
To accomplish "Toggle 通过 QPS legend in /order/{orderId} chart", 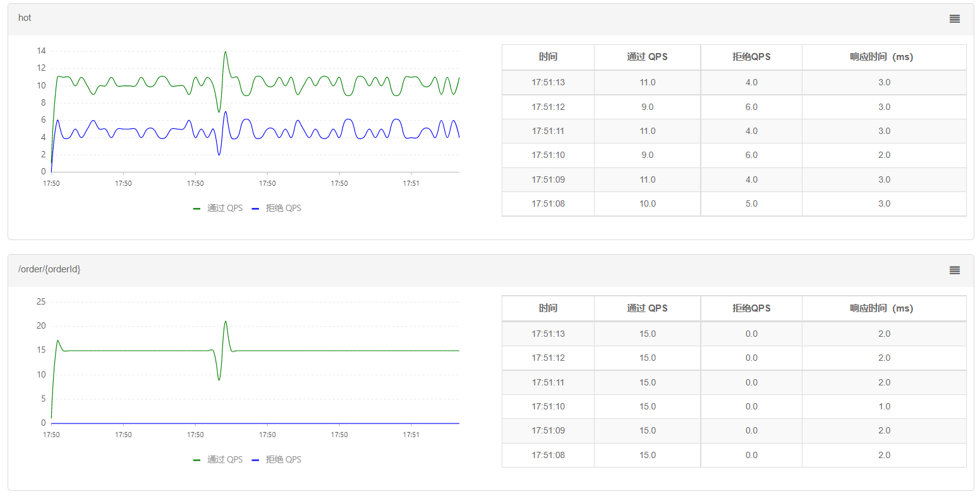I will click(x=224, y=459).
